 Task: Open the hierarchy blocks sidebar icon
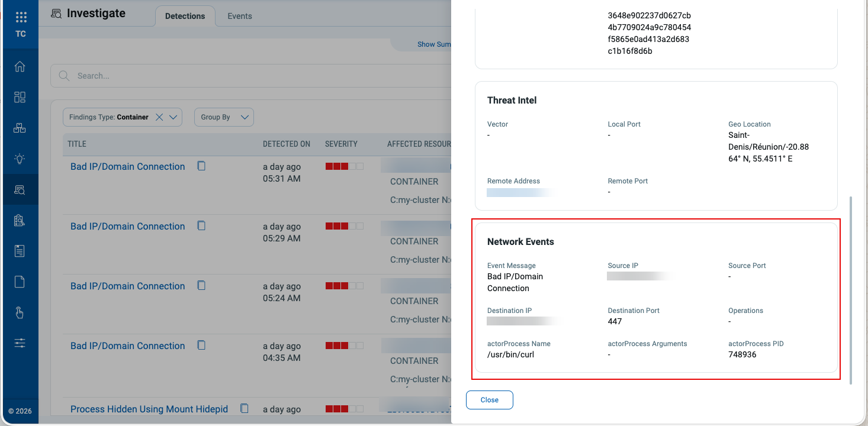coord(20,128)
